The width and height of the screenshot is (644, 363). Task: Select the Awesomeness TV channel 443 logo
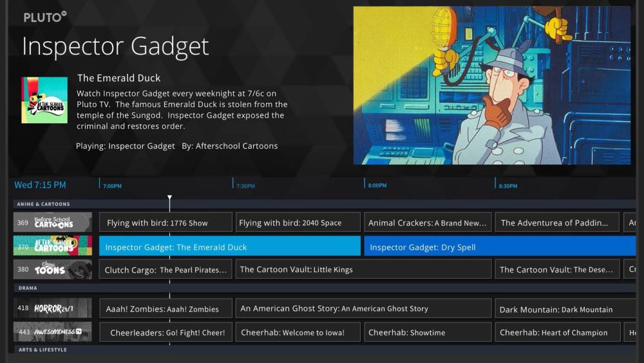pyautogui.click(x=53, y=332)
